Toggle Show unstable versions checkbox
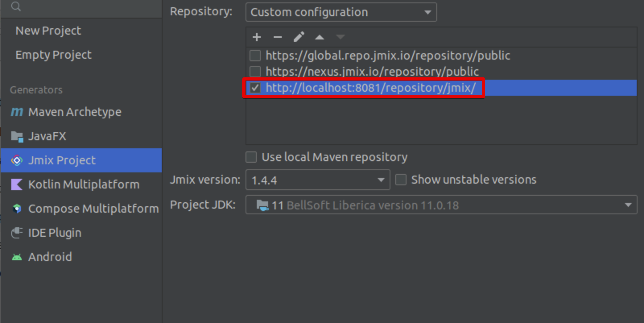 pyautogui.click(x=401, y=180)
